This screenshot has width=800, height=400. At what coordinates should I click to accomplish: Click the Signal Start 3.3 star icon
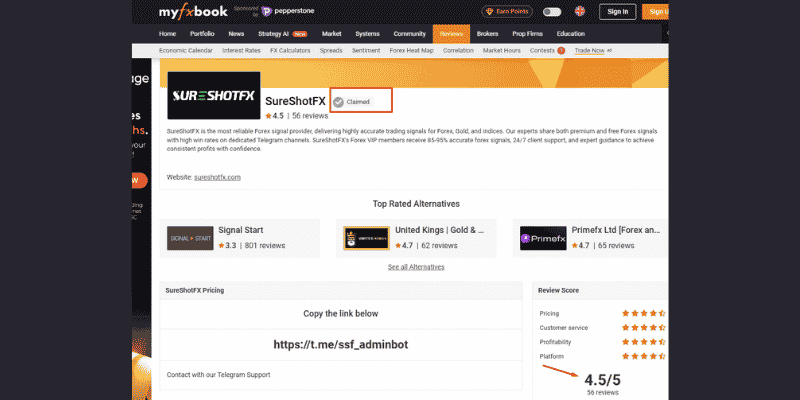pyautogui.click(x=221, y=245)
